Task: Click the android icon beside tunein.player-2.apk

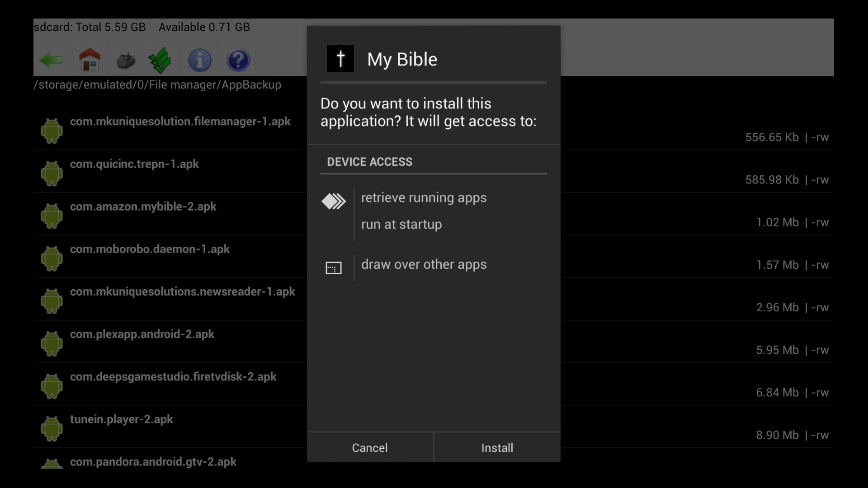Action: 52,427
